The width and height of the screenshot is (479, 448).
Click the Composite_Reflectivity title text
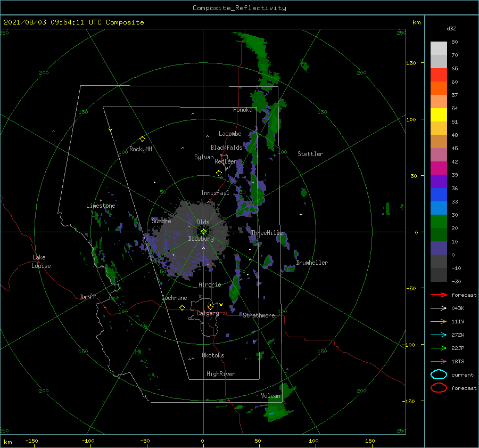[240, 8]
